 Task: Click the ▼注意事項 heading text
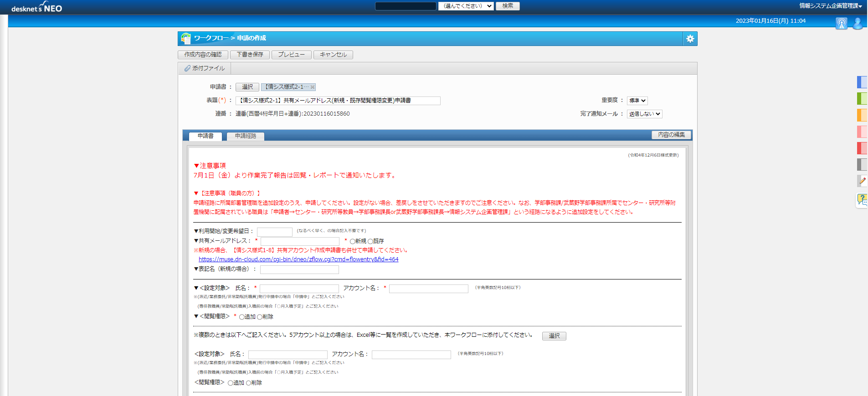click(x=210, y=166)
